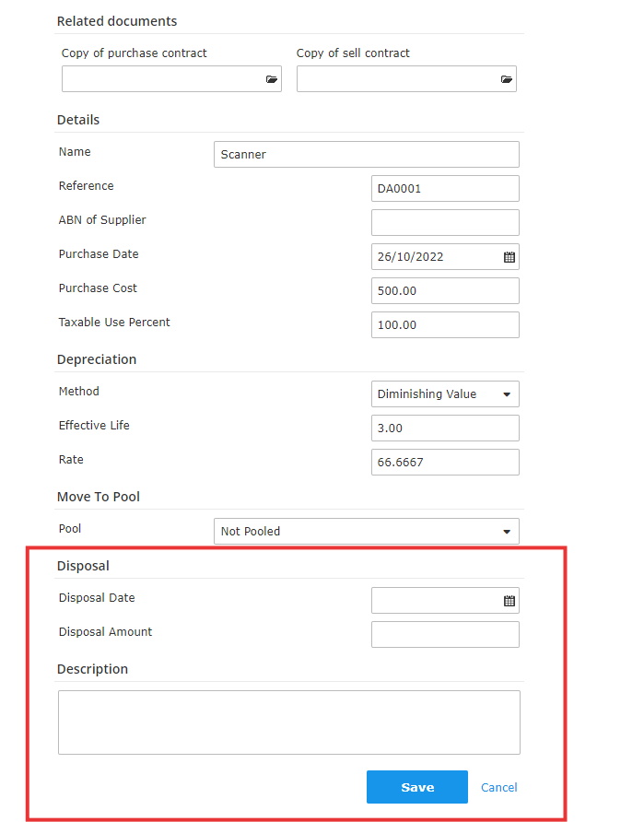This screenshot has width=644, height=822.
Task: Click the Related documents heading
Action: point(117,21)
